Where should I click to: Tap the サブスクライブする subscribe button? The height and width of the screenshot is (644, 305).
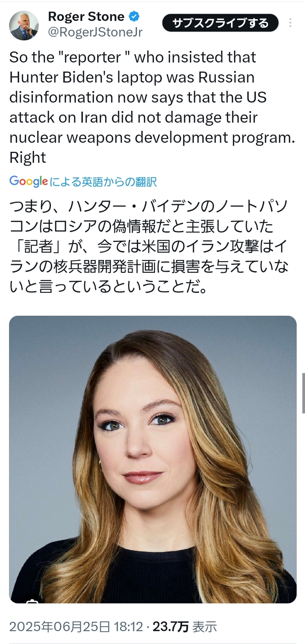tap(221, 23)
